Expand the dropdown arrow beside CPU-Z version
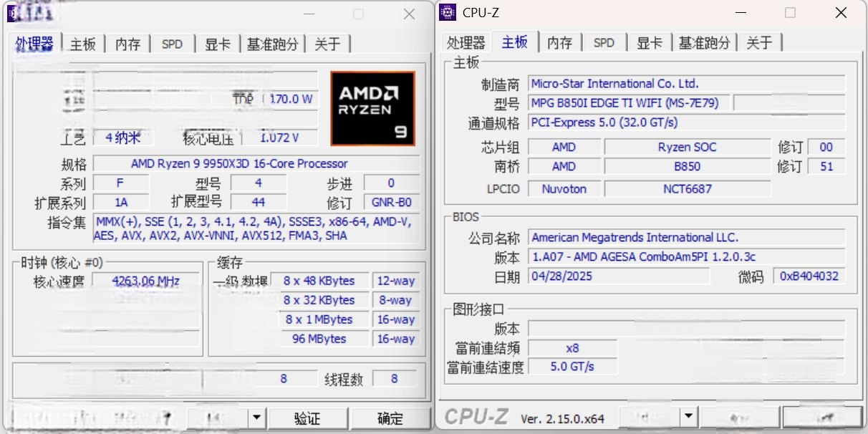The width and height of the screenshot is (868, 434). point(688,416)
